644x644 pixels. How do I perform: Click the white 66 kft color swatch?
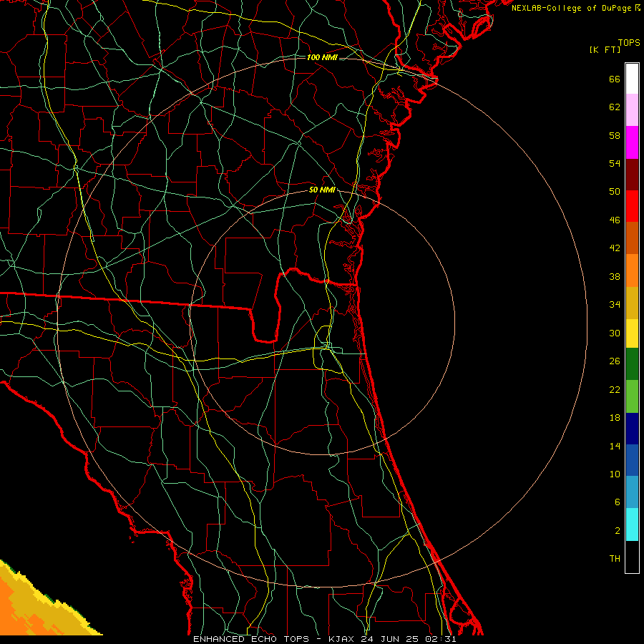[x=632, y=79]
